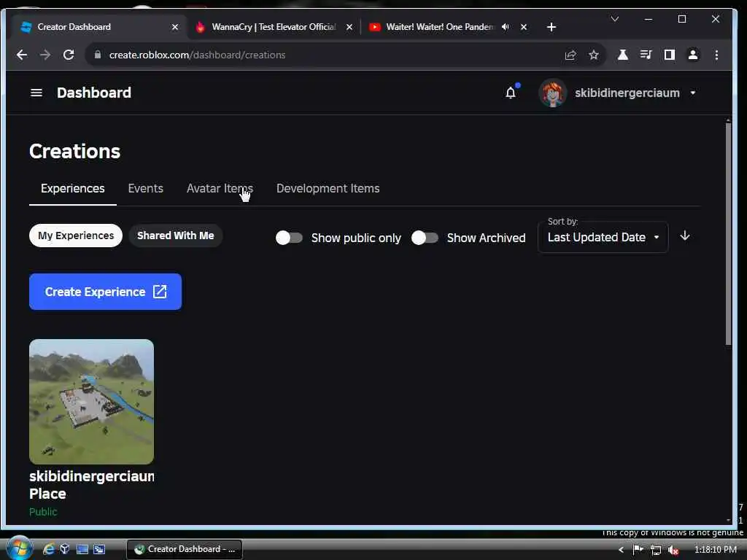Click the site lock icon
The width and height of the screenshot is (747, 560).
tap(98, 55)
